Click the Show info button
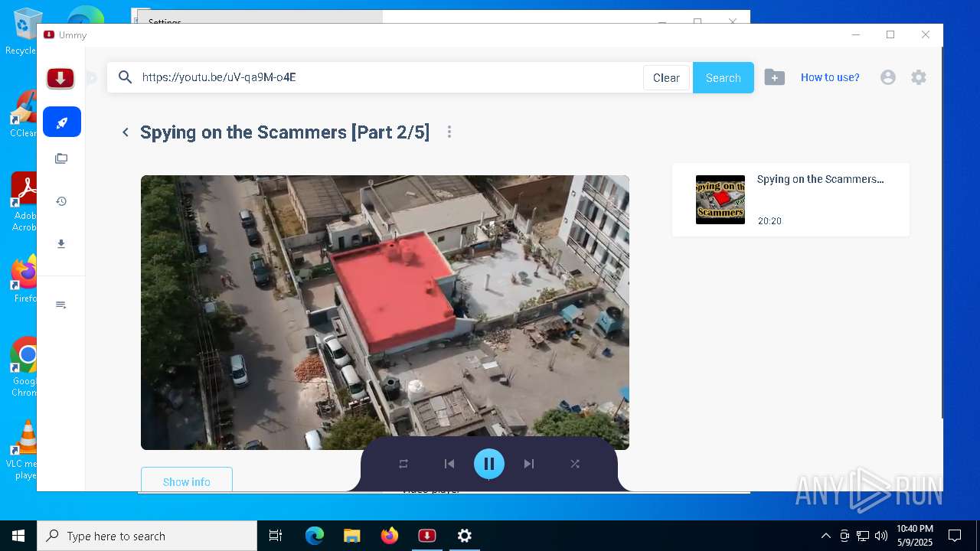 187,480
